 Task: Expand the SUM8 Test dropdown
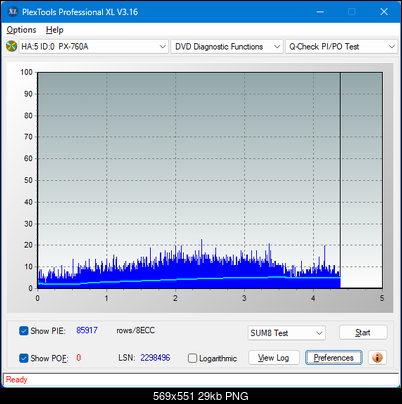tap(287, 333)
